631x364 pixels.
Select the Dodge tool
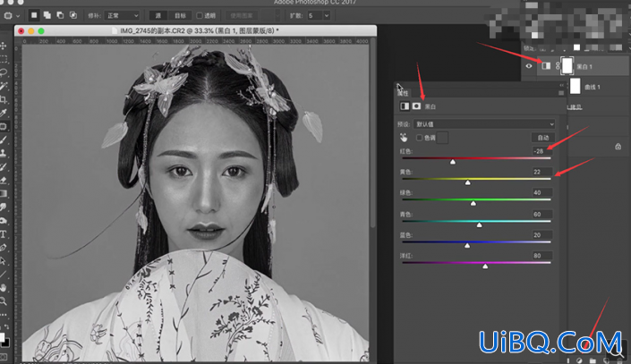pos(4,221)
